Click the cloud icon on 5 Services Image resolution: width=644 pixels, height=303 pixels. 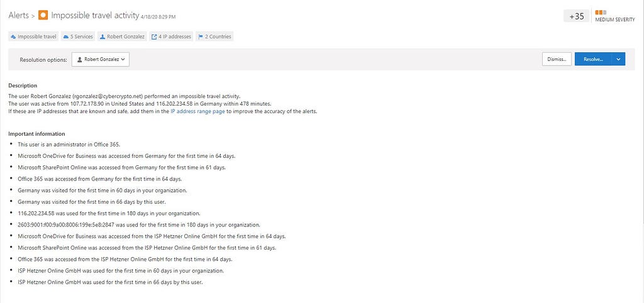65,36
